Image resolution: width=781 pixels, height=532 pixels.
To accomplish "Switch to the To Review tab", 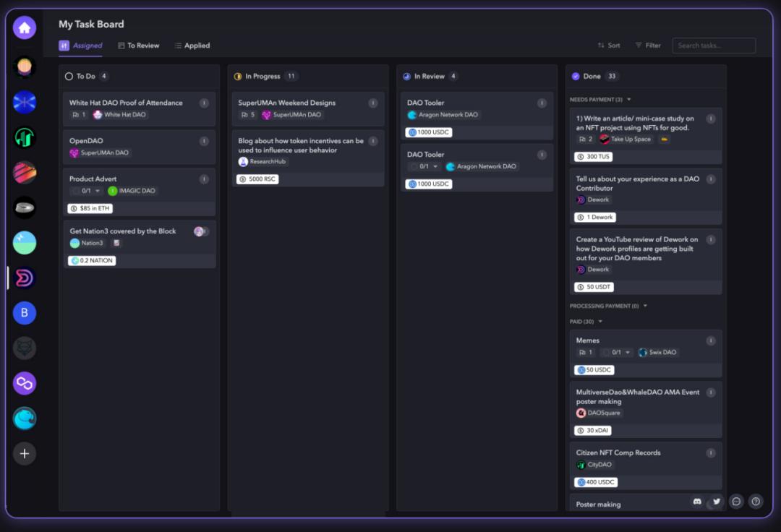I will (138, 46).
